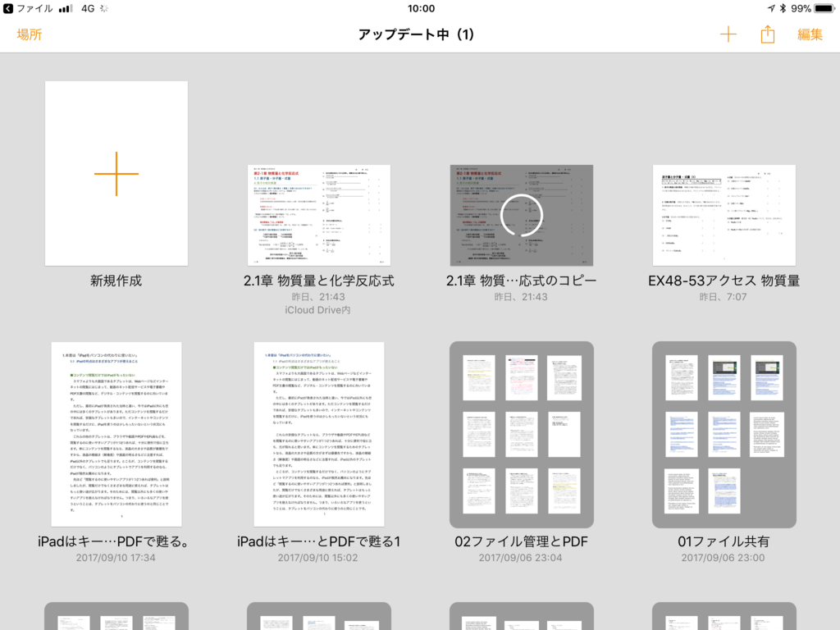Viewport: 840px width, 630px height.
Task: Tap the 2017/09/06 23:04 date label
Action: 521,558
